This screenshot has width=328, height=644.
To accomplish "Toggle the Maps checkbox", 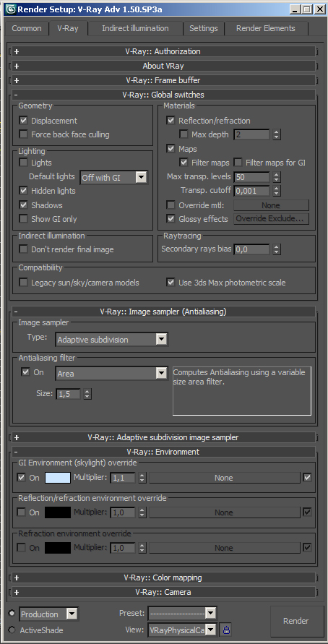I will pos(171,149).
